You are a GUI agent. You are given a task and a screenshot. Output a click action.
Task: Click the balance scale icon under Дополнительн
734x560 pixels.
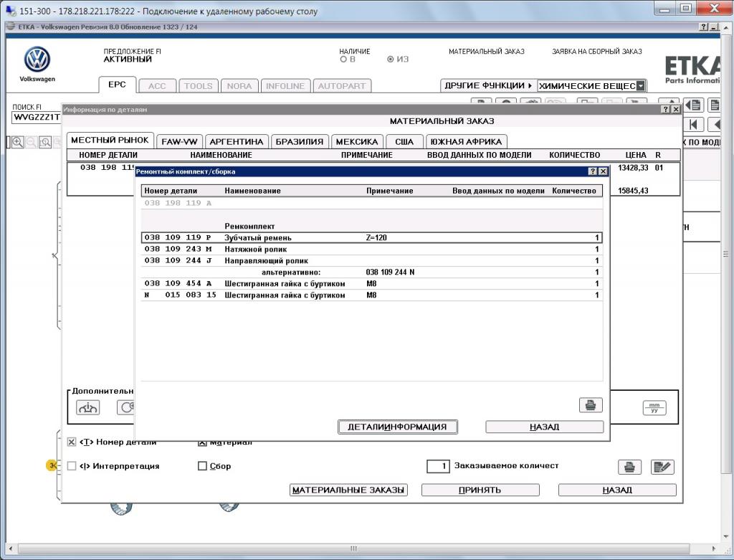(x=87, y=407)
